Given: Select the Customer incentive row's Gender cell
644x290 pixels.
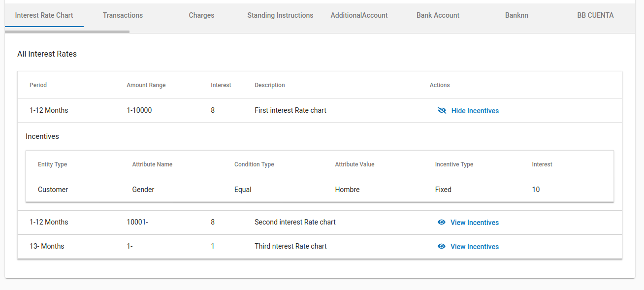Looking at the screenshot, I should [143, 190].
